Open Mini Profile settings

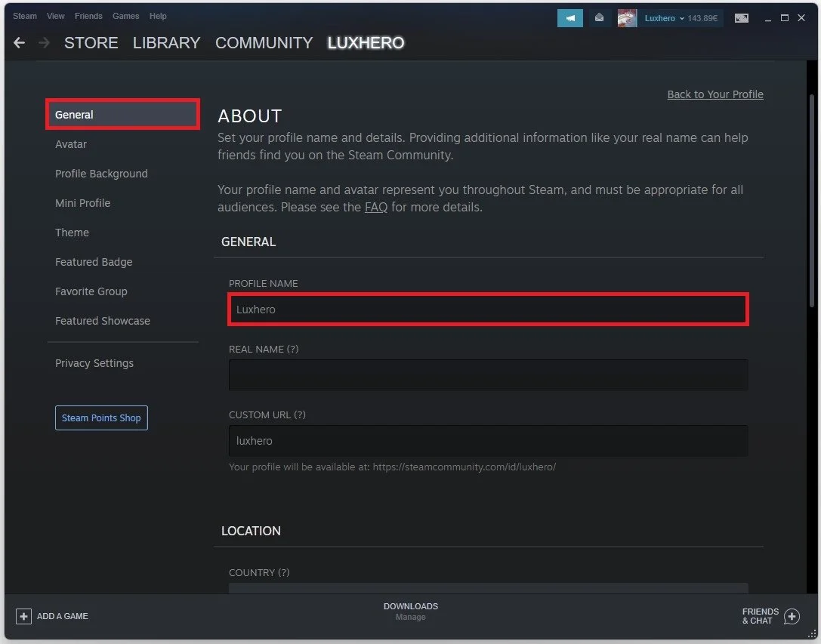(83, 203)
